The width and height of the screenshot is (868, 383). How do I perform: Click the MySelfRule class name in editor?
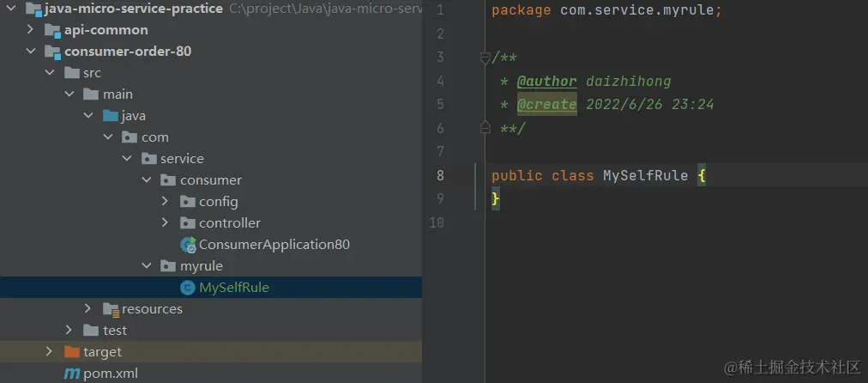[x=646, y=176]
